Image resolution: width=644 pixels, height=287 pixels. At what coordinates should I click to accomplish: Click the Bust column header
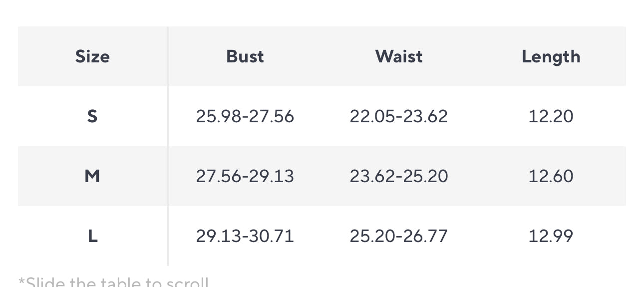(245, 56)
